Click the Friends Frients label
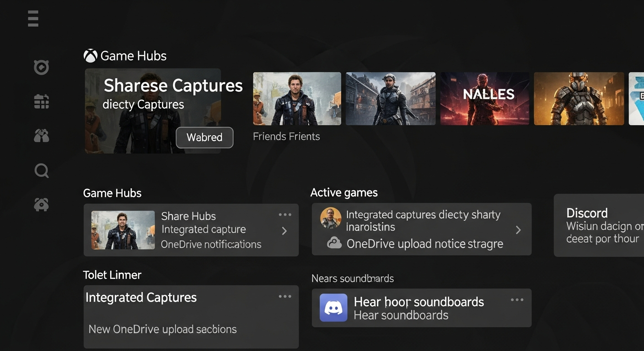The height and width of the screenshot is (351, 644). pos(286,136)
